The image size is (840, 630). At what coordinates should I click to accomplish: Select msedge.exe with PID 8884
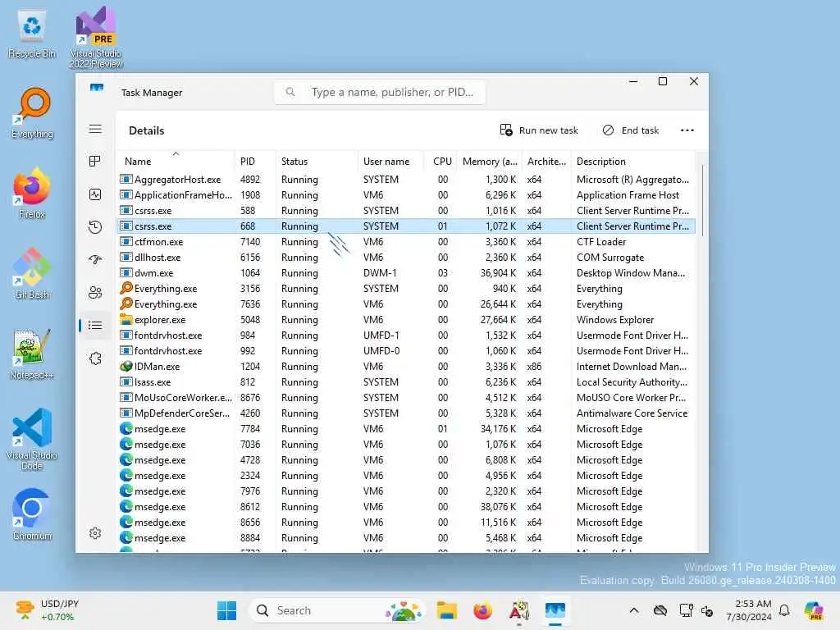406,538
